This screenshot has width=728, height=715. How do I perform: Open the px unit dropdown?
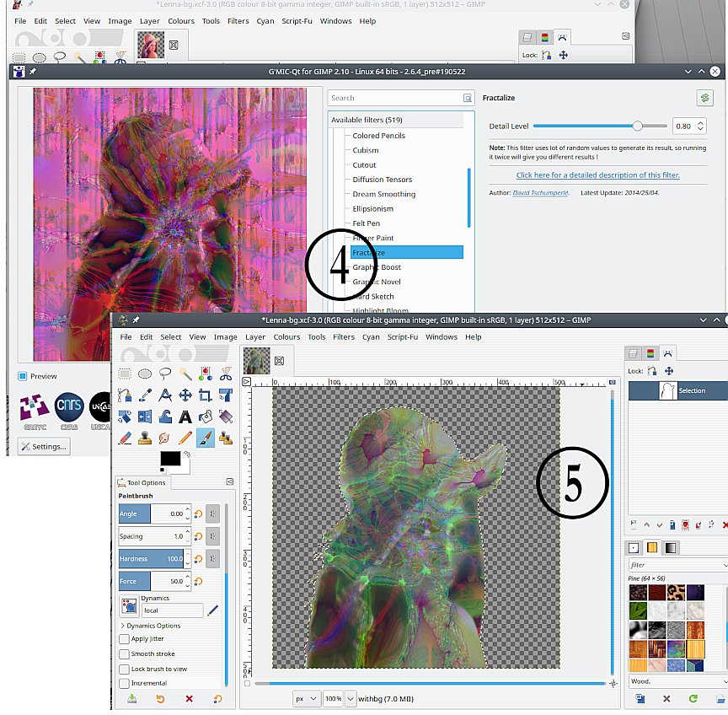coord(307,699)
